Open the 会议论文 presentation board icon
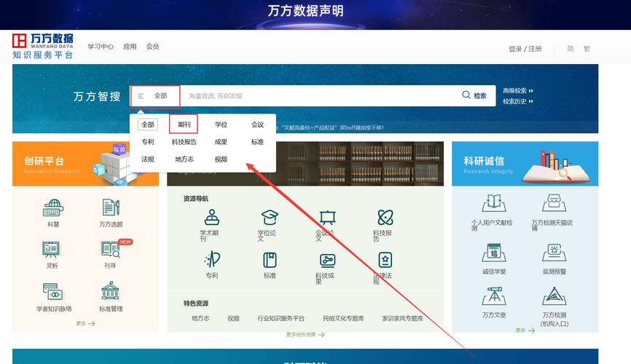Viewport: 631px width, 364px height. coord(328,218)
